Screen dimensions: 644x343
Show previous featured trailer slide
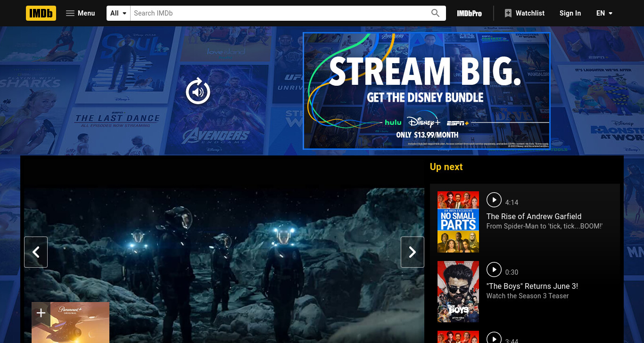click(x=36, y=252)
